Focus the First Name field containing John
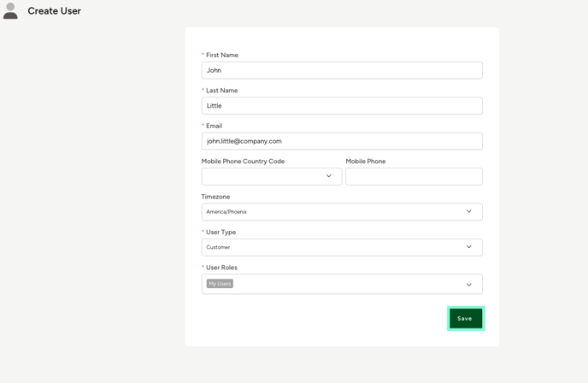Viewport: 588px width, 383px height. tap(342, 70)
